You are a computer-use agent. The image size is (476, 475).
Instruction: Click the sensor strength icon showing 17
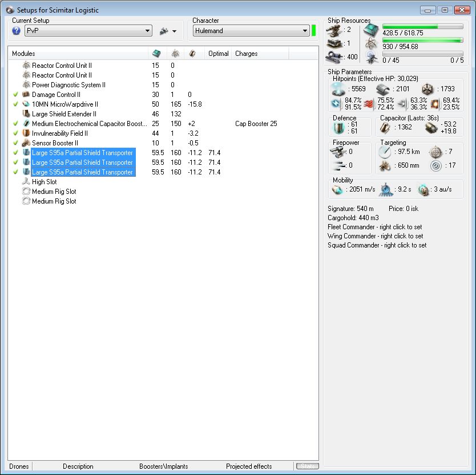[x=436, y=165]
